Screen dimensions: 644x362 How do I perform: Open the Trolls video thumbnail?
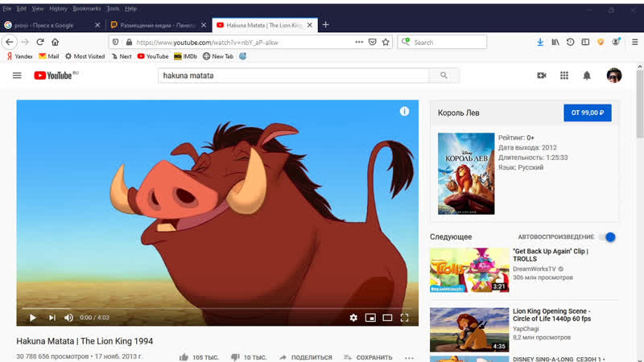(469, 270)
